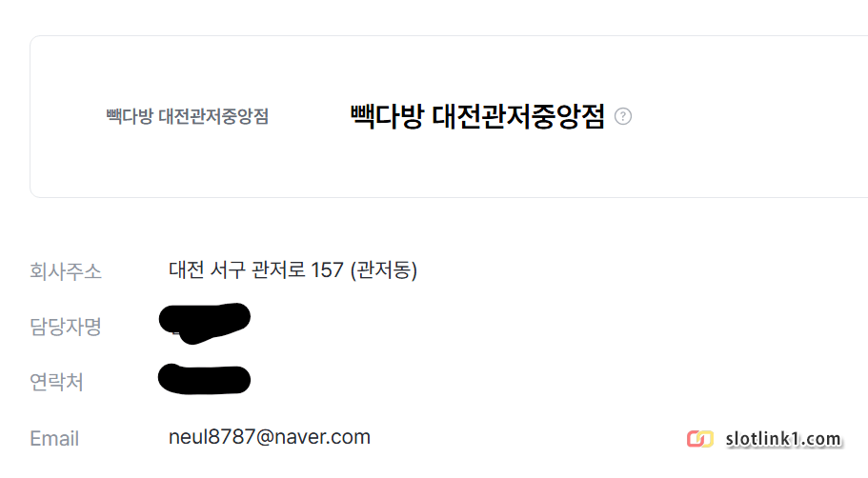Click the empty card area right of the help icon
The height and width of the screenshot is (478, 868).
pos(747,116)
